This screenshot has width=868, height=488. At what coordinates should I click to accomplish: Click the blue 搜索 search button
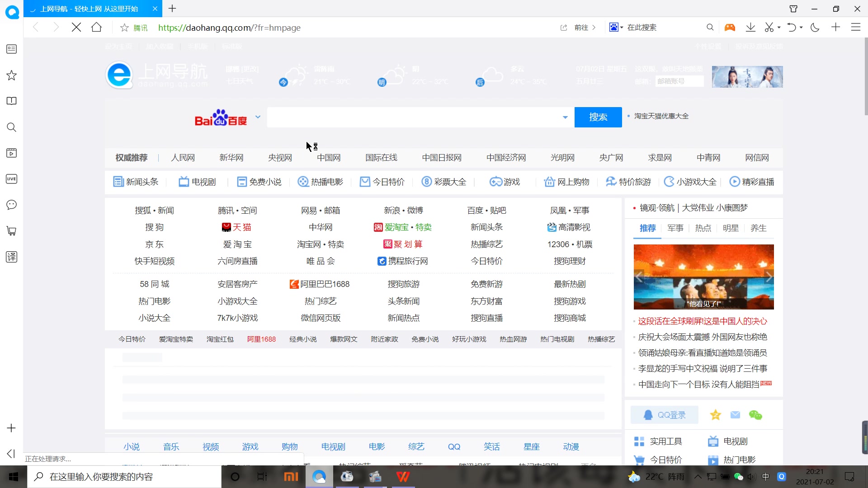598,117
